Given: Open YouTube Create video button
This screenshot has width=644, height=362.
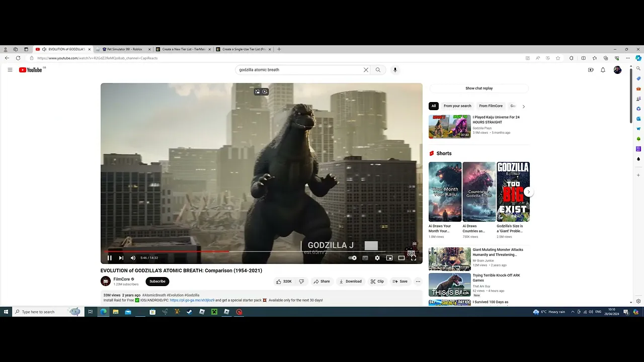Looking at the screenshot, I should 591,70.
